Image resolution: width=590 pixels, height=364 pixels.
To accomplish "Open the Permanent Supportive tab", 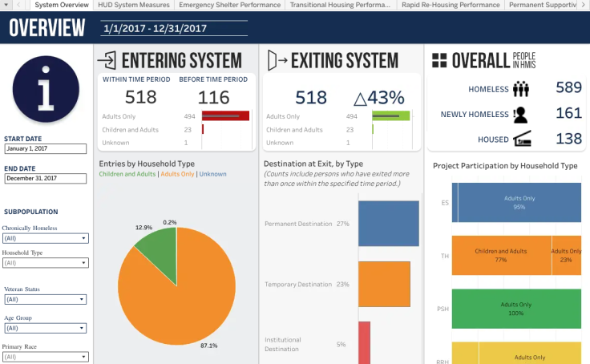I will (x=542, y=5).
